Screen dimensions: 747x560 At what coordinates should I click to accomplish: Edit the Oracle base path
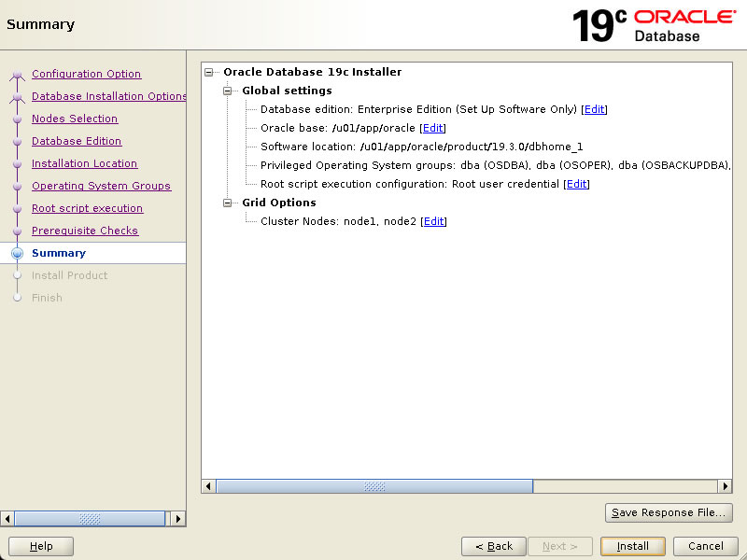432,128
